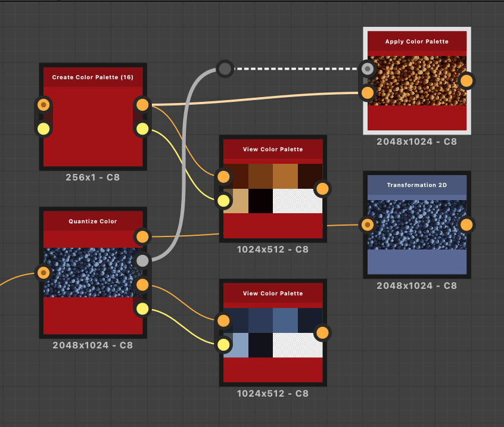Screen dimensions: 504x427
Task: Click the gray input dot on Apply Color Palette
Action: 368,69
